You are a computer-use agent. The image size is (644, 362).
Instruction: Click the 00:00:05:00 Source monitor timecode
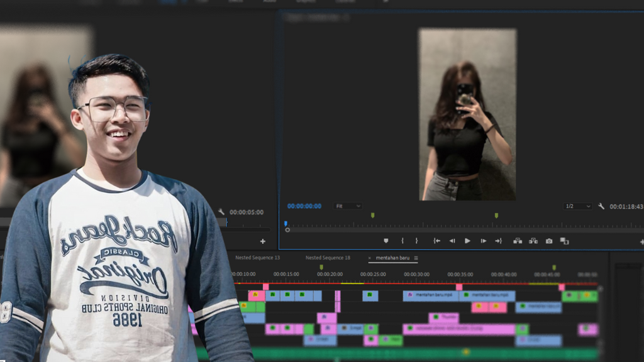(x=247, y=212)
